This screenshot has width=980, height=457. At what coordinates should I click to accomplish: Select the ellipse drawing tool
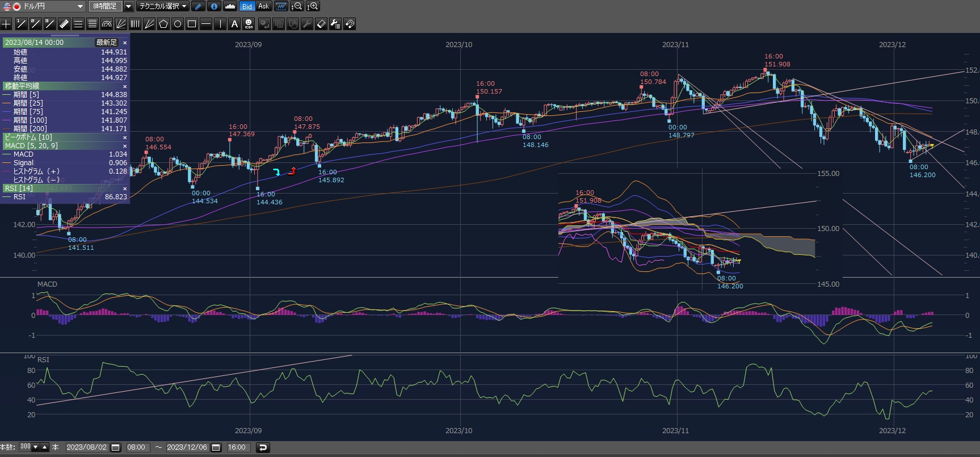point(178,24)
